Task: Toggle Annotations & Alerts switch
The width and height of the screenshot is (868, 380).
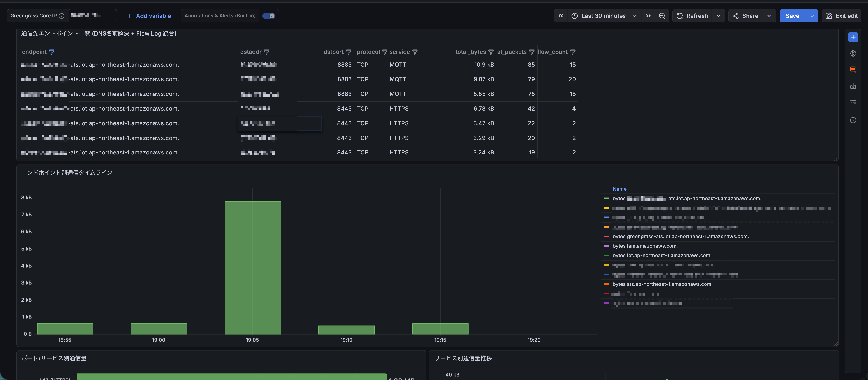Action: pos(269,16)
